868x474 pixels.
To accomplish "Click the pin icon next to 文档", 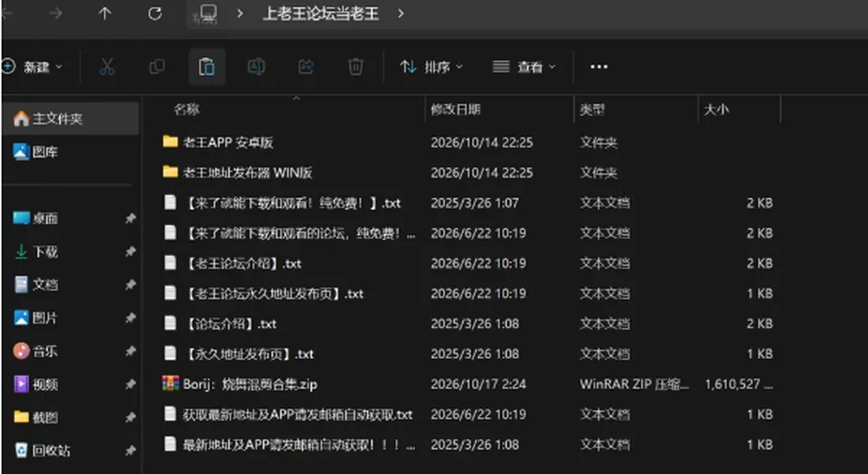I will pyautogui.click(x=130, y=285).
